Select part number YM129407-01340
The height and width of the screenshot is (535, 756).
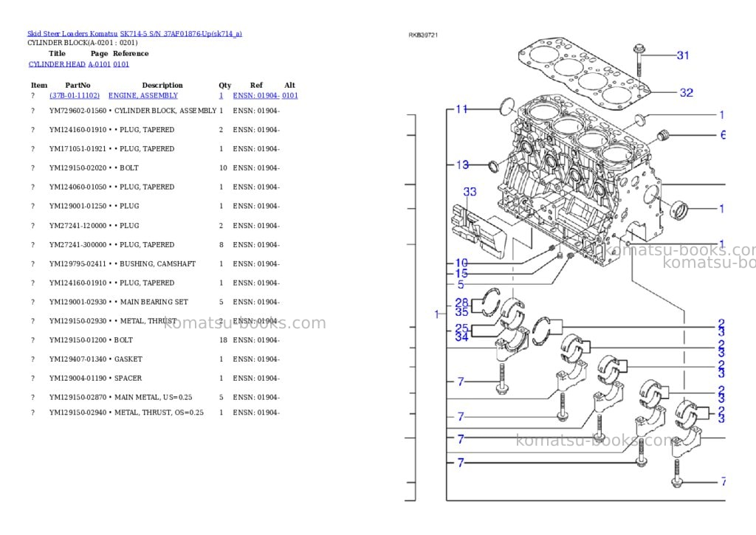78,359
